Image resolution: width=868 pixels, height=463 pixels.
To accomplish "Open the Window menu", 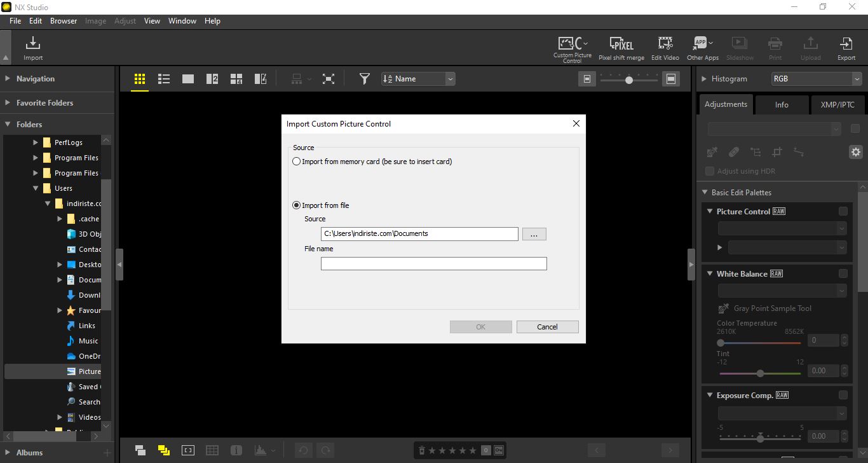I will pos(182,21).
